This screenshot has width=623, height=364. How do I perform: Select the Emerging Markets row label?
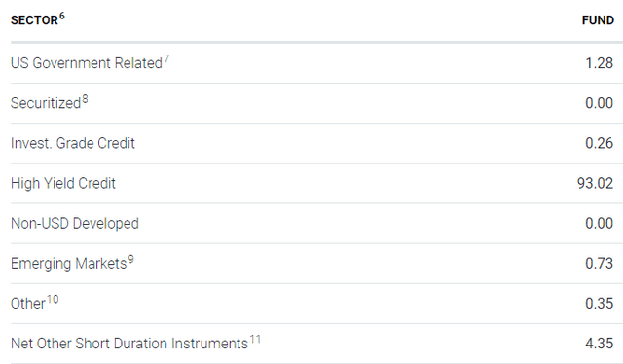pyautogui.click(x=69, y=264)
